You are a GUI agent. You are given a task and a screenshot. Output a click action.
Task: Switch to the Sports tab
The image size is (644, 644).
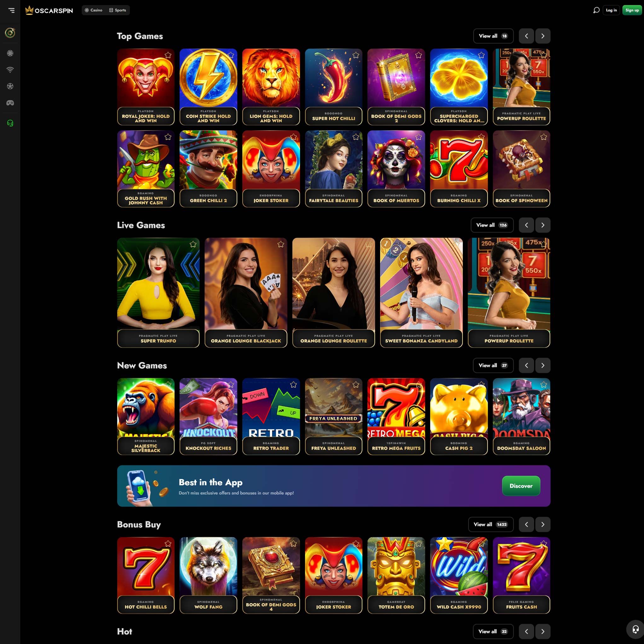118,10
